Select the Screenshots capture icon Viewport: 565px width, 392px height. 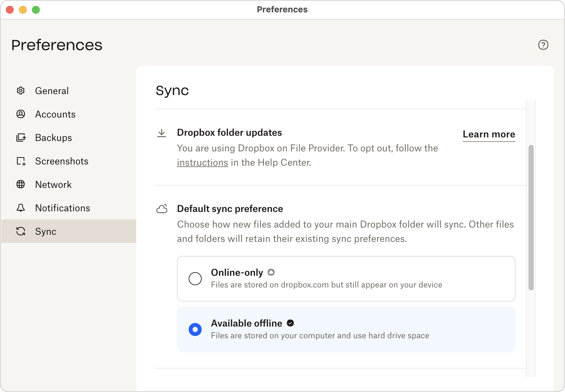pyautogui.click(x=21, y=161)
